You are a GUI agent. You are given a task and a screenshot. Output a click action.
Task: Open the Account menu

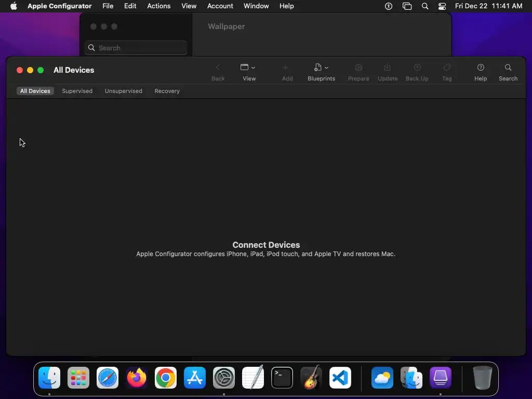(220, 6)
